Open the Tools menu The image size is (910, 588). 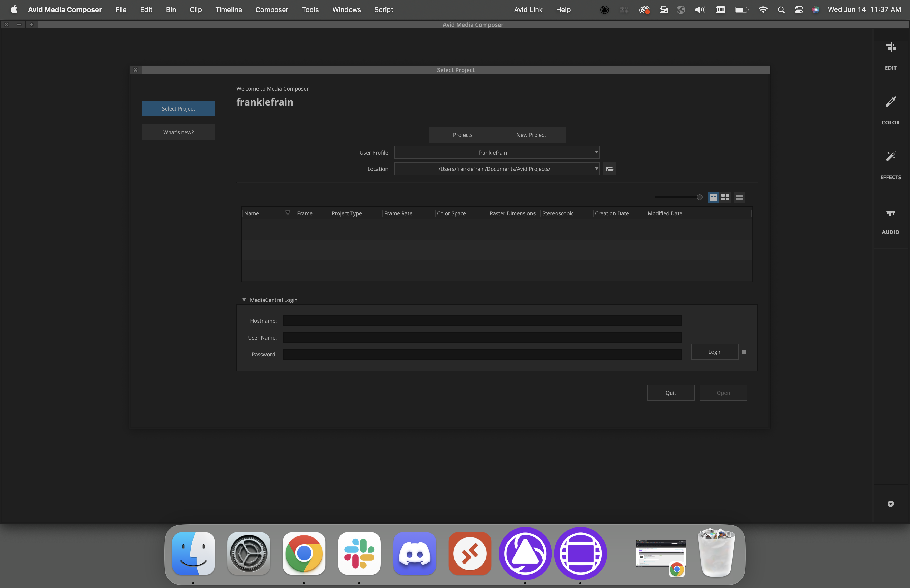pos(310,9)
